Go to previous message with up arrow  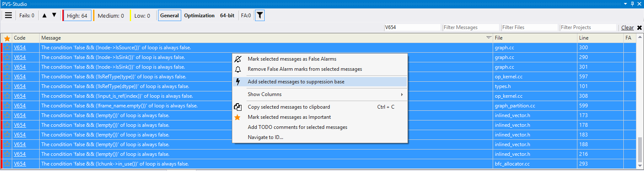tap(45, 16)
